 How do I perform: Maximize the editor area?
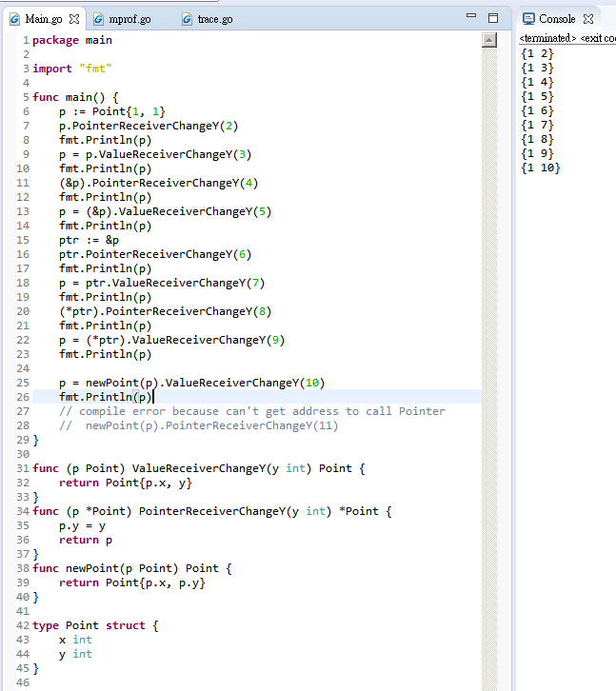(492, 18)
